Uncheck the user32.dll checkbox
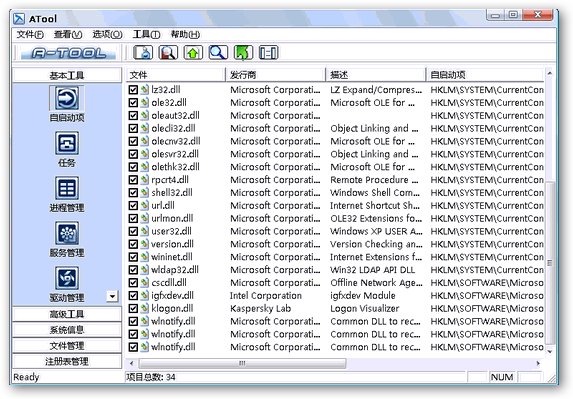The height and width of the screenshot is (399, 573). click(x=133, y=231)
